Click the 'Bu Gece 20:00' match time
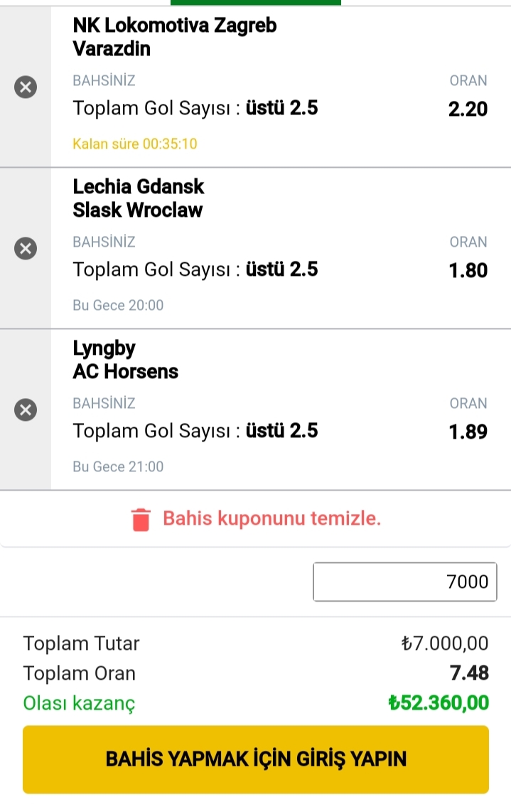Viewport: 511px width, 812px height. click(118, 305)
